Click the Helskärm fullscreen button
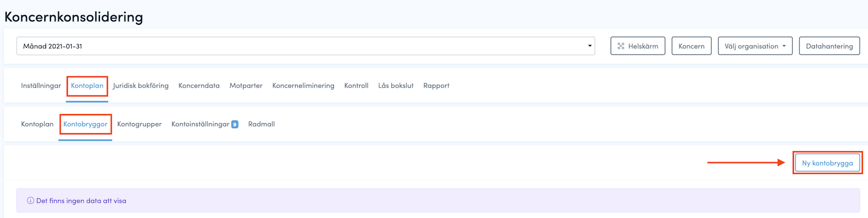 (x=638, y=46)
